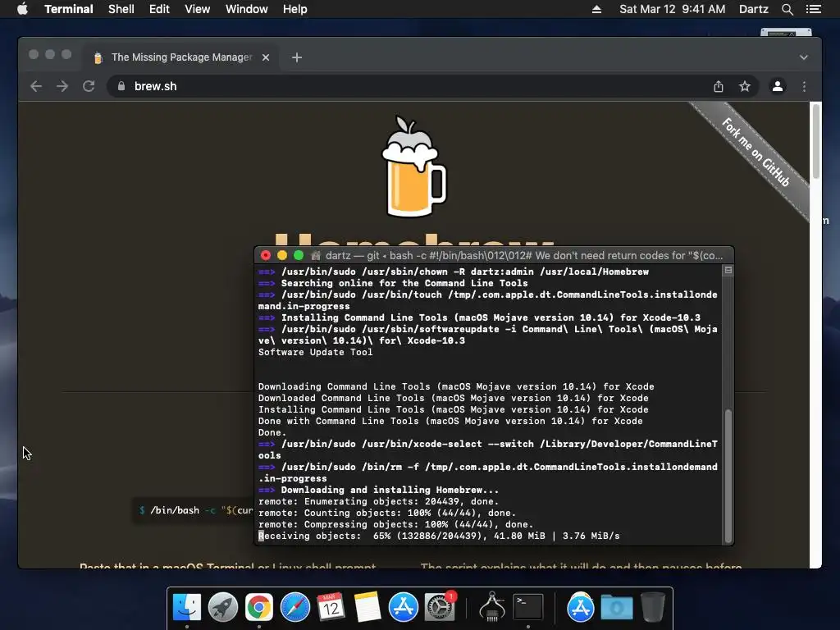Open the Dartz user menu

click(x=753, y=9)
